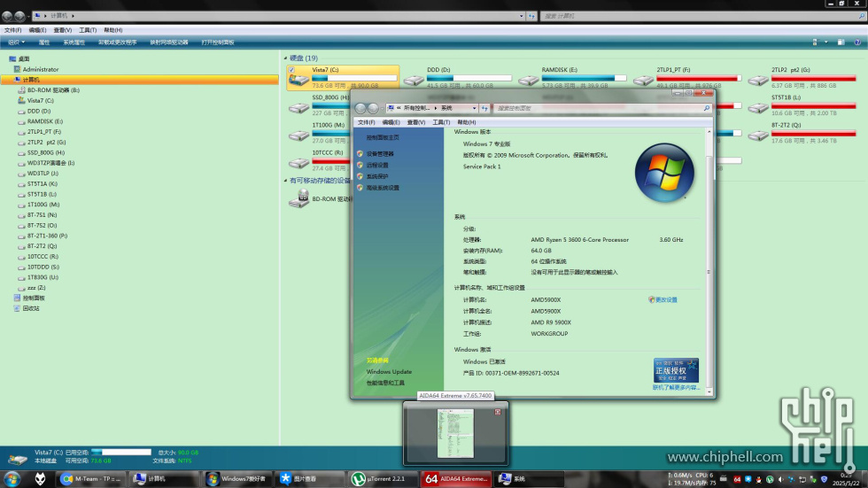Select 回收站 in the navigation tree
868x488 pixels.
[x=31, y=308]
